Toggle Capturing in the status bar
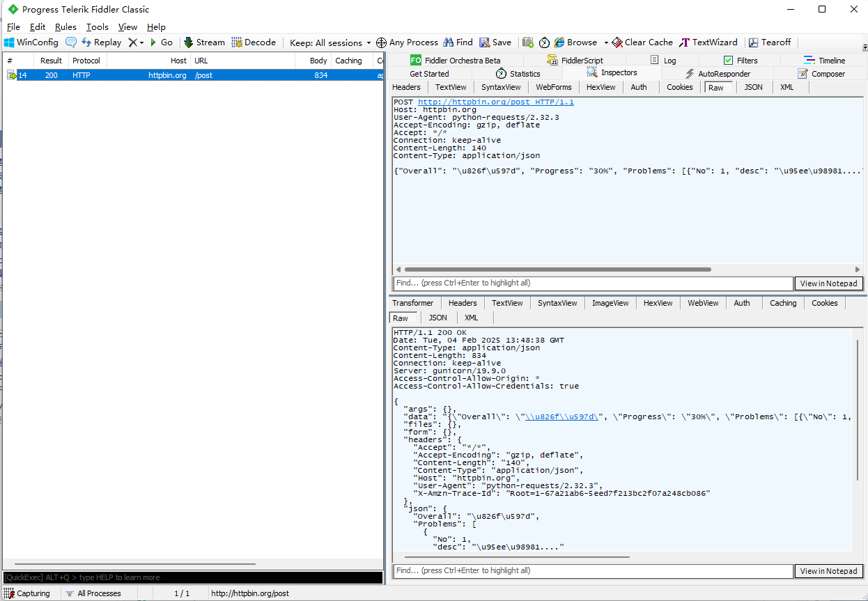Screen dimensions: 868x601 (x=27, y=593)
